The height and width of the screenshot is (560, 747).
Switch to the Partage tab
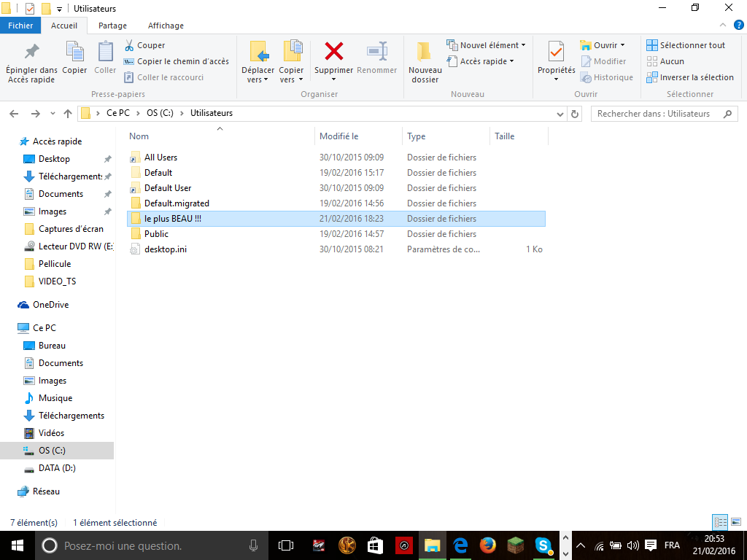pos(112,26)
